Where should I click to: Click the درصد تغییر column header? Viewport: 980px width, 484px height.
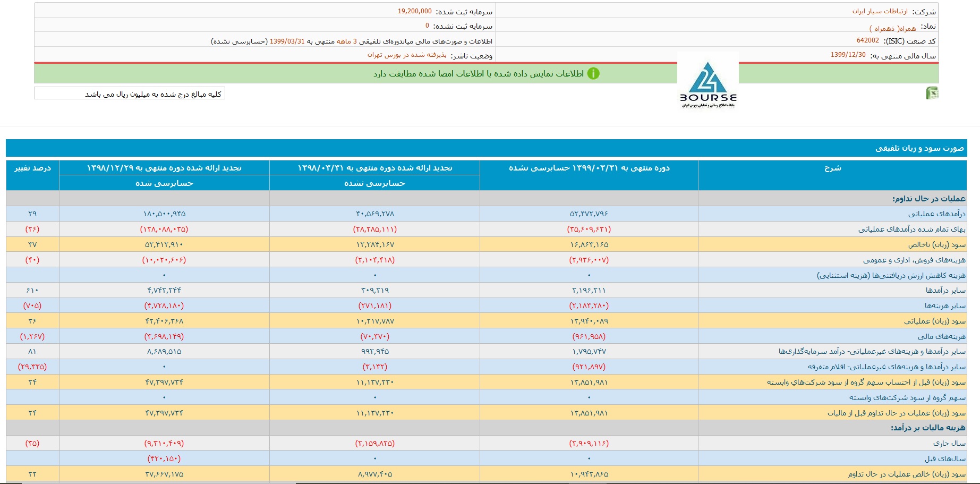[32, 168]
